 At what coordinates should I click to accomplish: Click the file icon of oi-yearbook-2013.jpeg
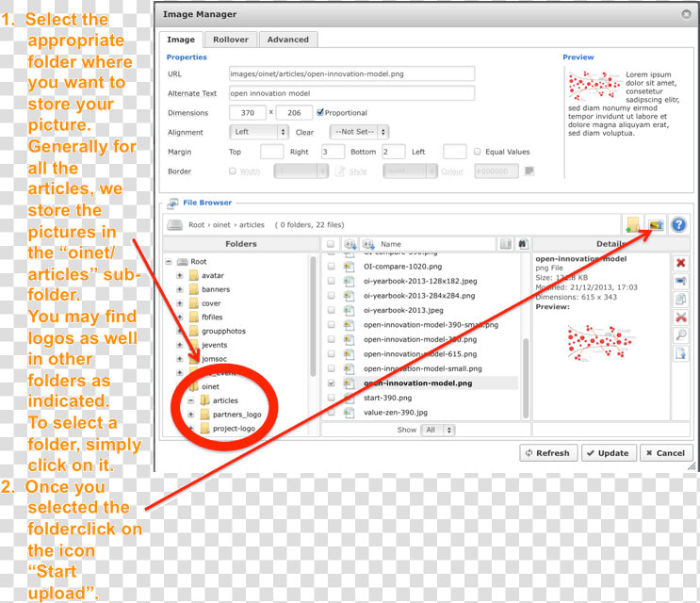click(349, 310)
